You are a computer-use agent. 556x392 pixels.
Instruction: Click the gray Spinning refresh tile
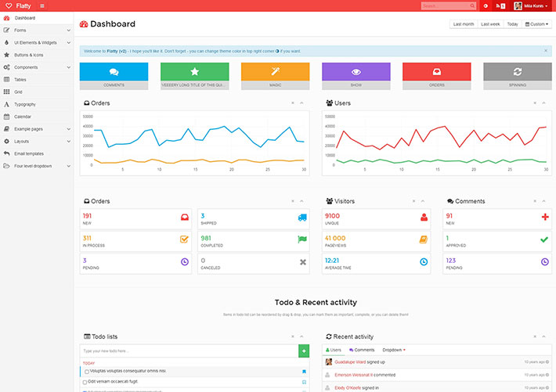517,72
